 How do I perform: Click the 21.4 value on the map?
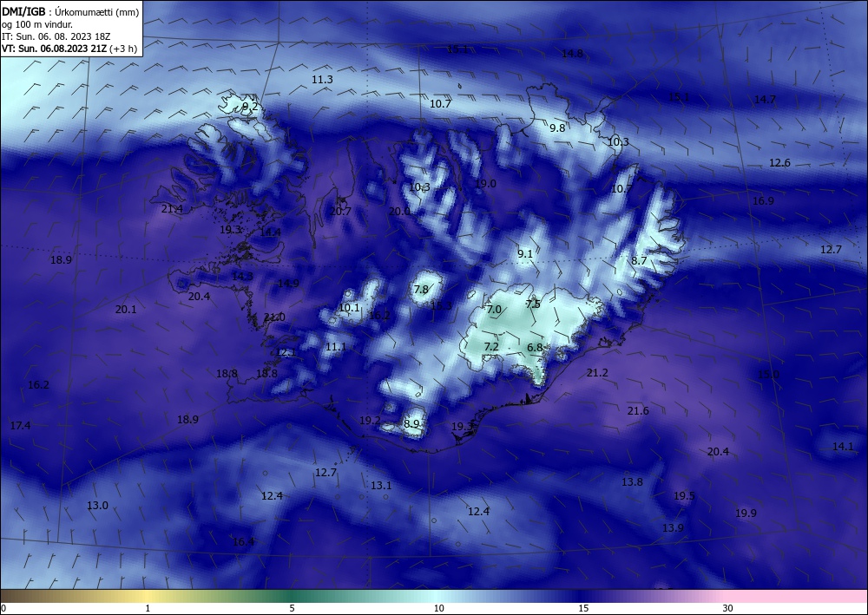pyautogui.click(x=172, y=208)
